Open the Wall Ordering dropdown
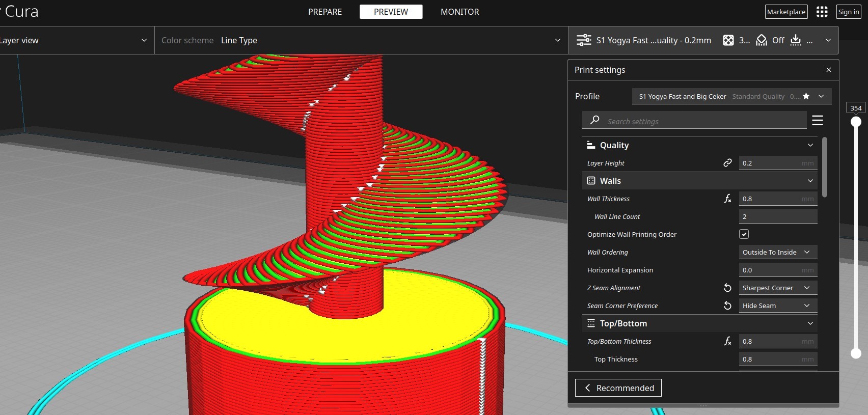The height and width of the screenshot is (415, 868). pyautogui.click(x=778, y=252)
